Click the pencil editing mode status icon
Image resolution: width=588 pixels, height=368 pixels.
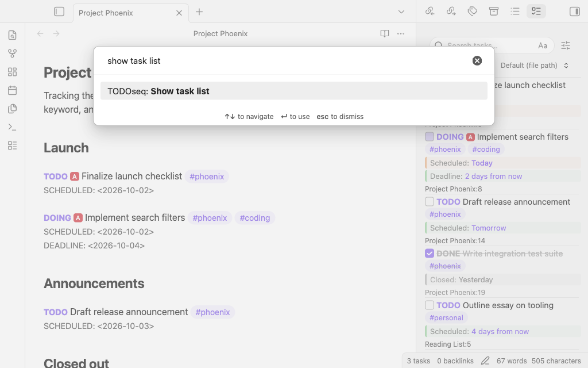[x=485, y=361]
